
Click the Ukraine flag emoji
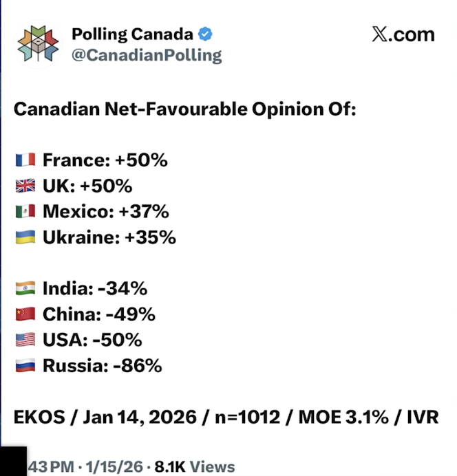point(25,238)
